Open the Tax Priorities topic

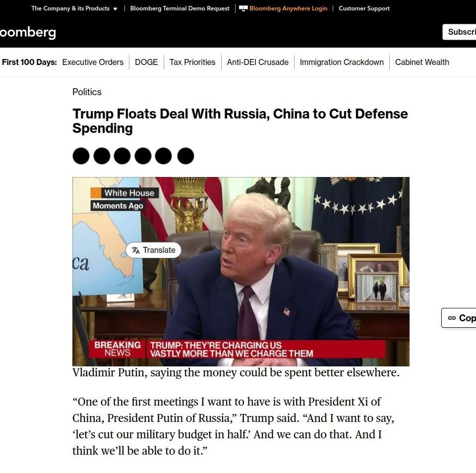coord(192,62)
